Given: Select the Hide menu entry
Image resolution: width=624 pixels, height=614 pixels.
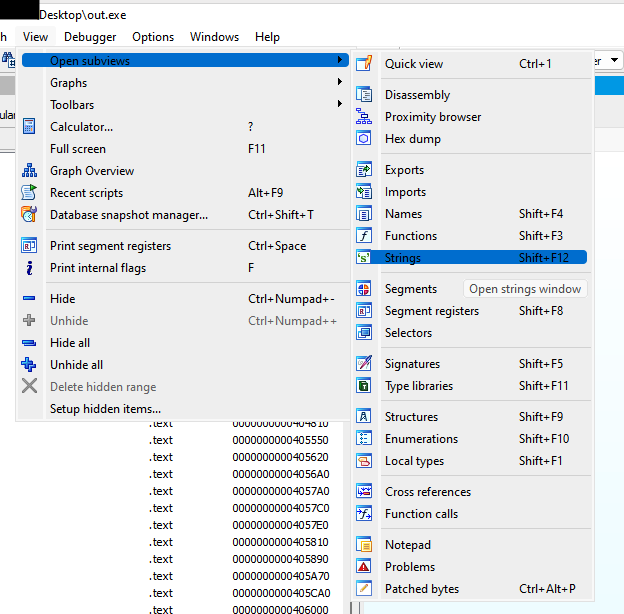Looking at the screenshot, I should [x=185, y=298].
